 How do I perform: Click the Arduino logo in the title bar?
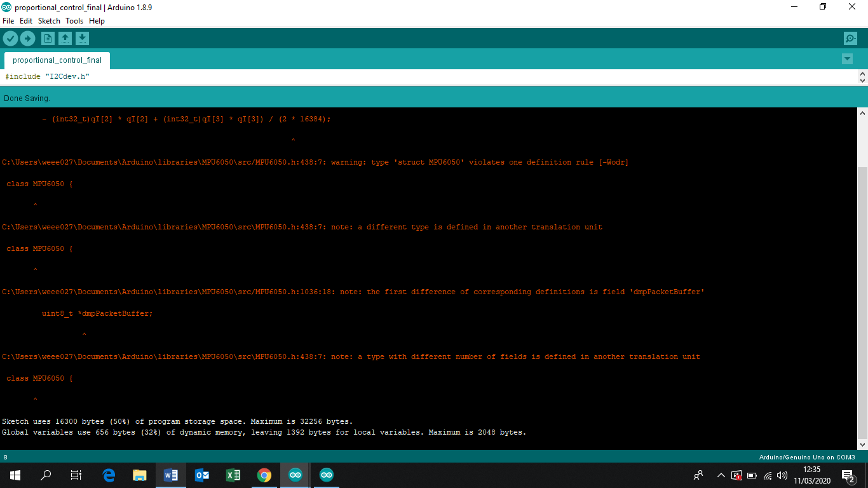(6, 7)
